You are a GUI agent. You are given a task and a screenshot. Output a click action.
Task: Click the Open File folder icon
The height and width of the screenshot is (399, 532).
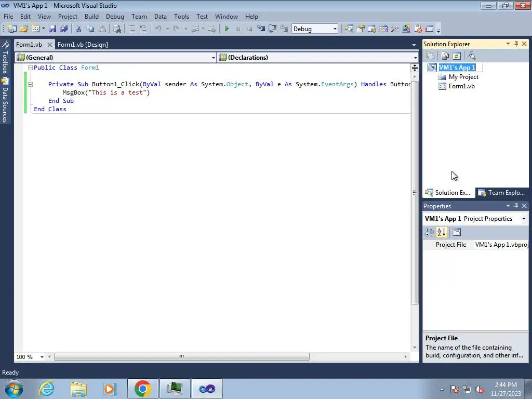point(24,29)
